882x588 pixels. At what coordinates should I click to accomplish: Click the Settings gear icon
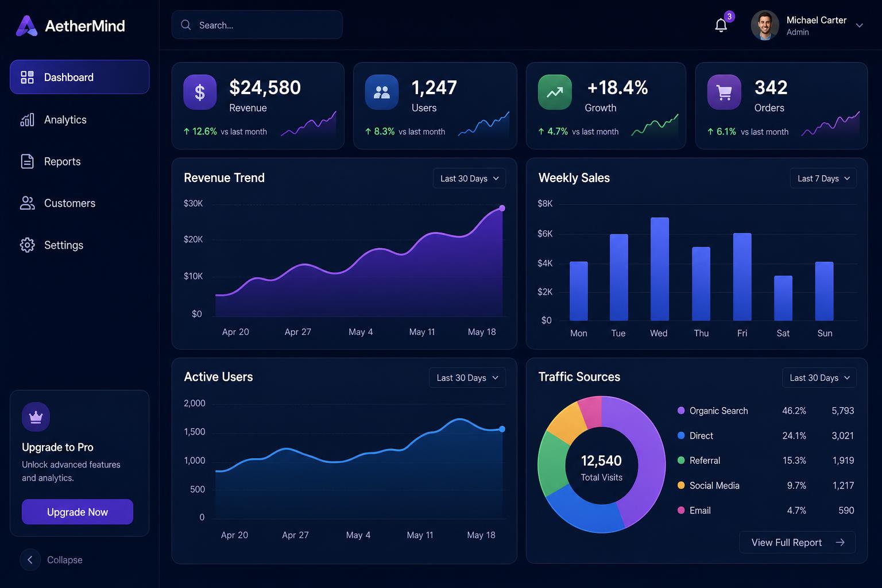click(x=27, y=245)
